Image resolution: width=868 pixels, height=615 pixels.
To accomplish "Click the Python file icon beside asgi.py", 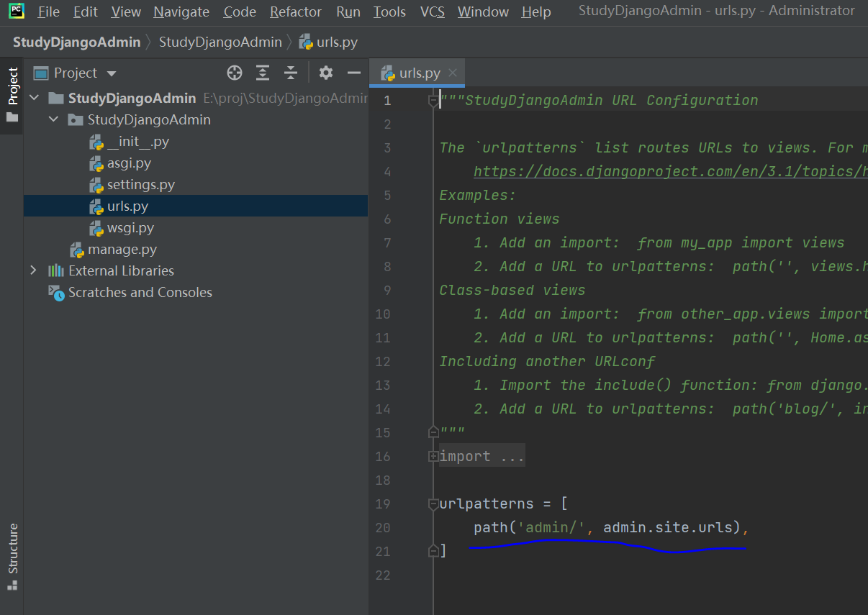I will [96, 163].
